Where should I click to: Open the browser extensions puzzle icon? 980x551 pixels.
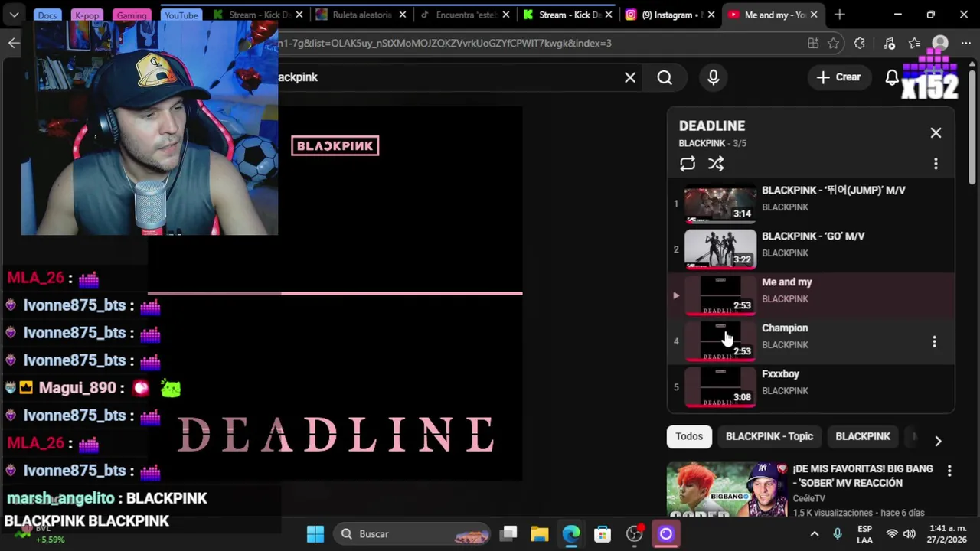tap(860, 44)
